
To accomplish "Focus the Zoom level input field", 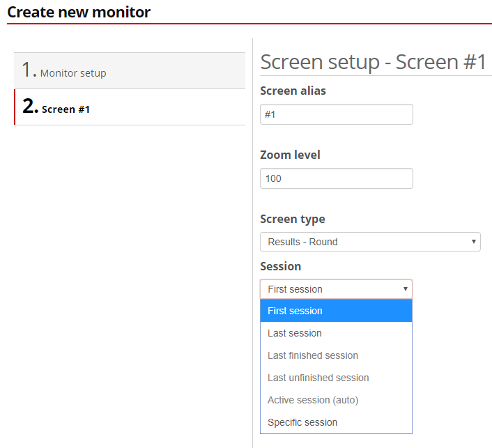I will click(336, 178).
